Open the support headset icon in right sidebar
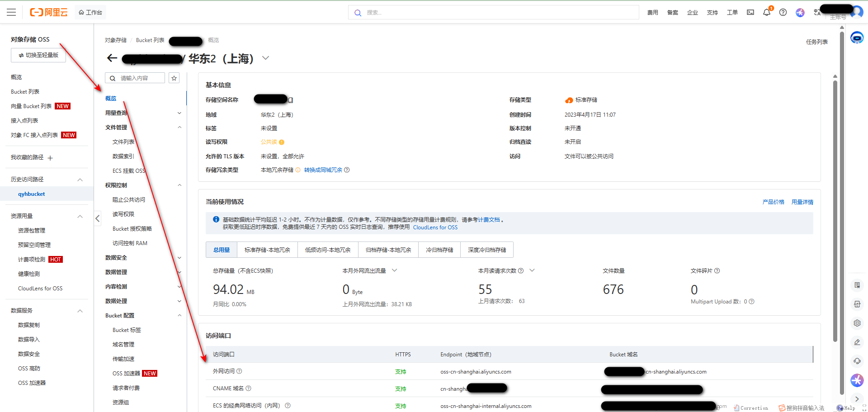868x412 pixels. [857, 361]
